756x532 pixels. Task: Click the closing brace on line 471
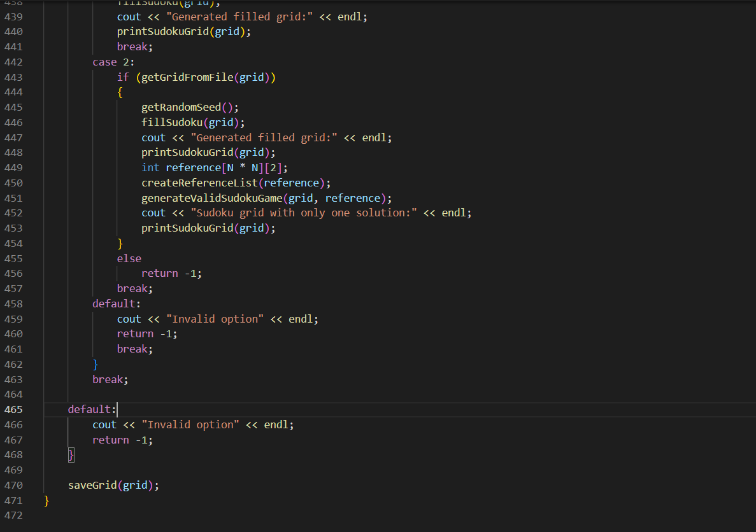click(46, 500)
